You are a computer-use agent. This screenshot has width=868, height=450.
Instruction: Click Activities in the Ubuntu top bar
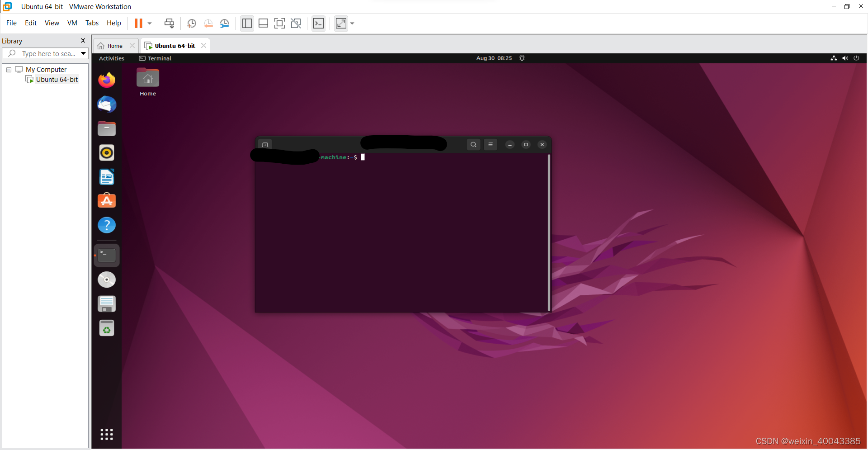(x=111, y=58)
